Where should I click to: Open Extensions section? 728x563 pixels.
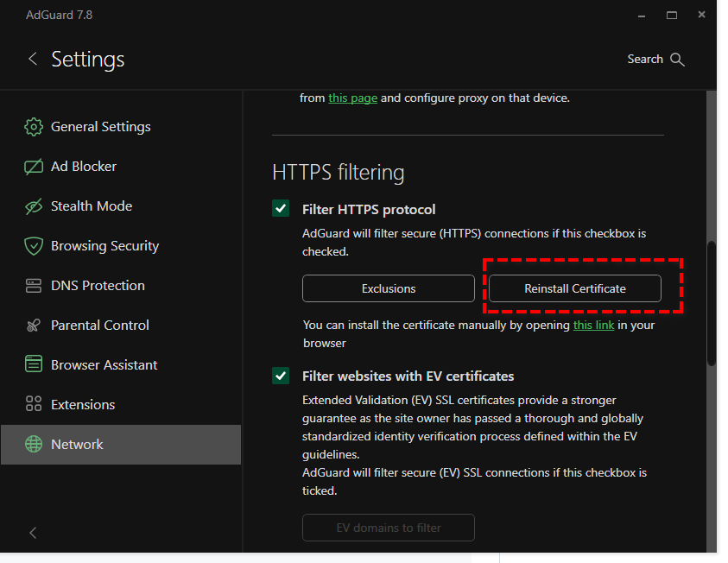pyautogui.click(x=121, y=405)
